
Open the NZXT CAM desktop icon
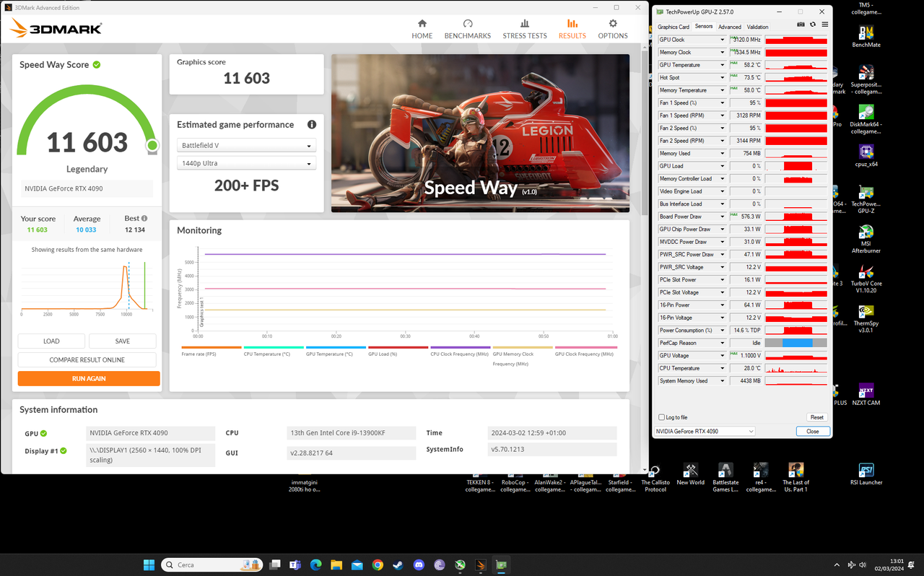pyautogui.click(x=866, y=394)
